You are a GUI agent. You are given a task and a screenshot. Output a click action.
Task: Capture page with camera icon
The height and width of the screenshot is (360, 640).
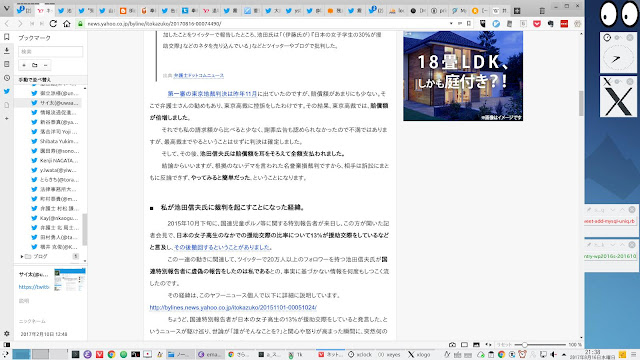pos(452,345)
